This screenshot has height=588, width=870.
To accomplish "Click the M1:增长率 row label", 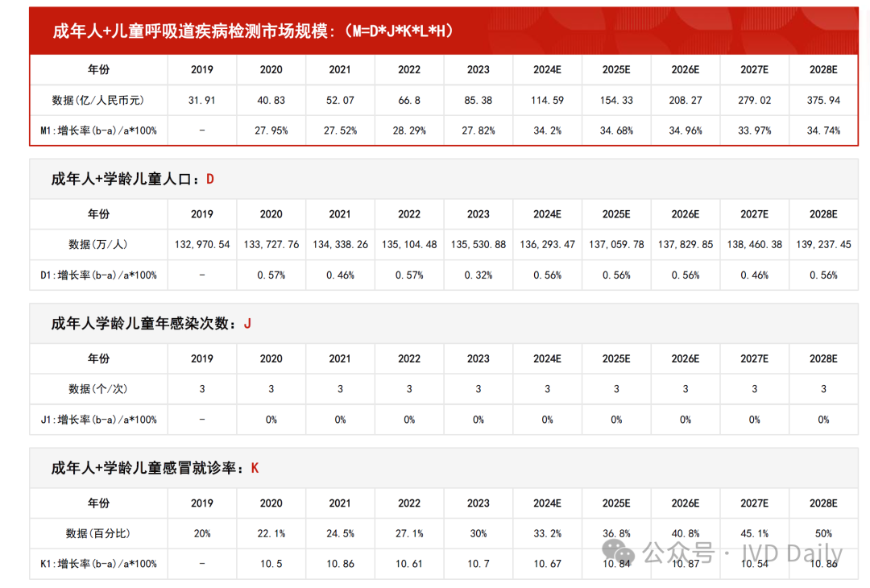I will pyautogui.click(x=98, y=130).
